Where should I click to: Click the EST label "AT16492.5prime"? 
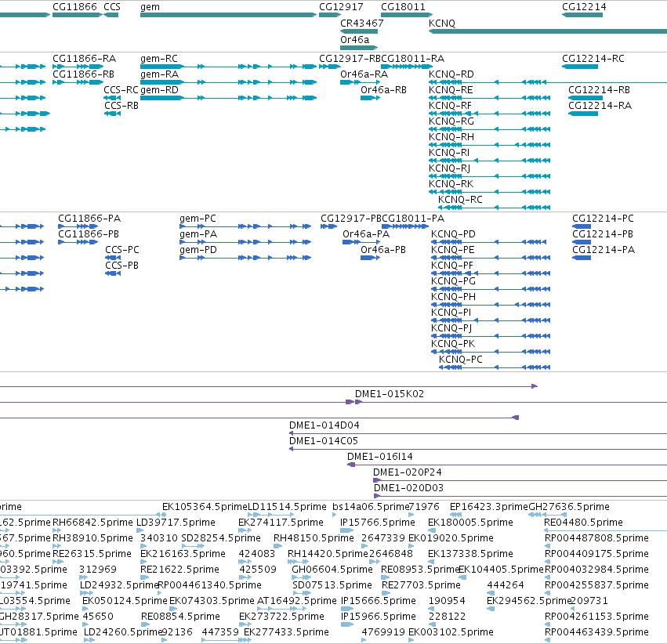pyautogui.click(x=297, y=601)
